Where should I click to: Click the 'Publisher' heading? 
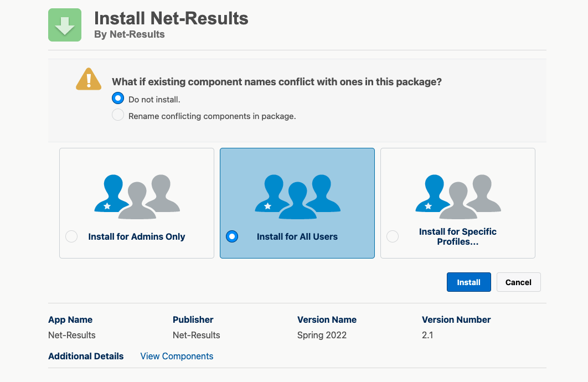(x=193, y=320)
